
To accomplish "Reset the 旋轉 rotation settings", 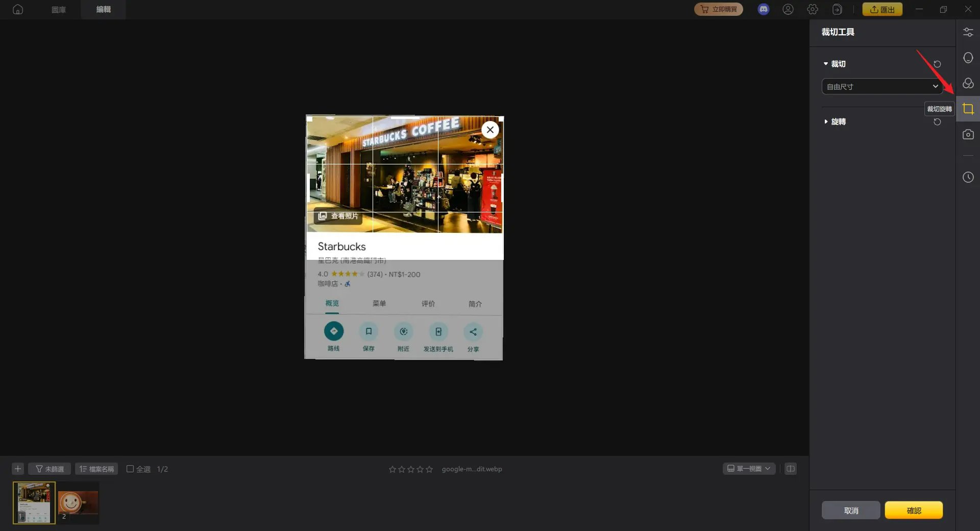I will (x=938, y=122).
